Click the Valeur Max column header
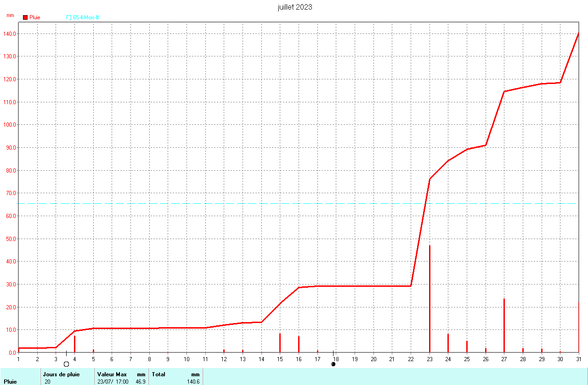 pos(112,374)
